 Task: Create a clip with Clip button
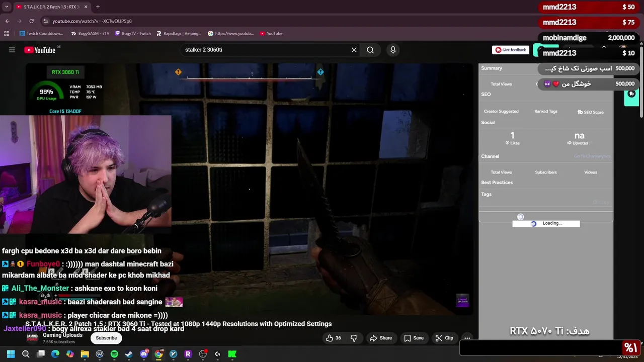(444, 338)
